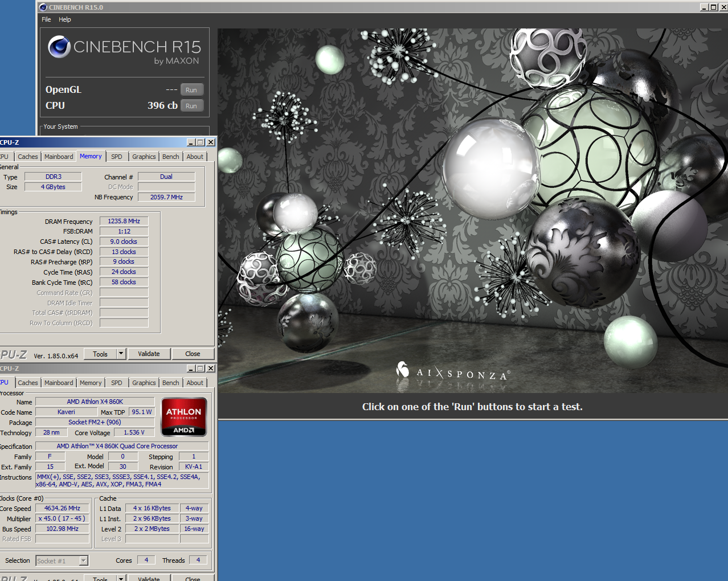Screen dimensions: 728x581
Task: Click Level 2 cache value 2 x 2 MBytes
Action: tap(152, 529)
